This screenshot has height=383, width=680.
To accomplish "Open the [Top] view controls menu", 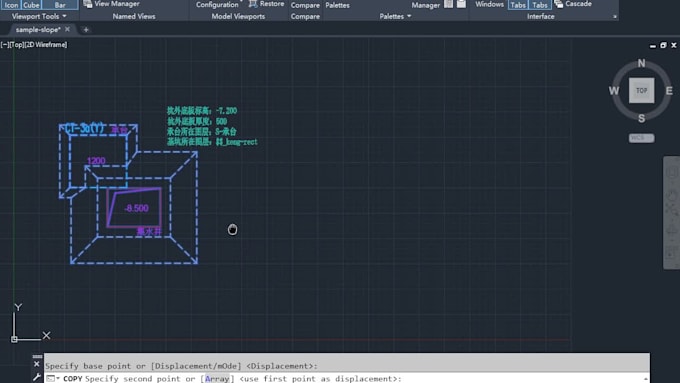I will (x=18, y=45).
